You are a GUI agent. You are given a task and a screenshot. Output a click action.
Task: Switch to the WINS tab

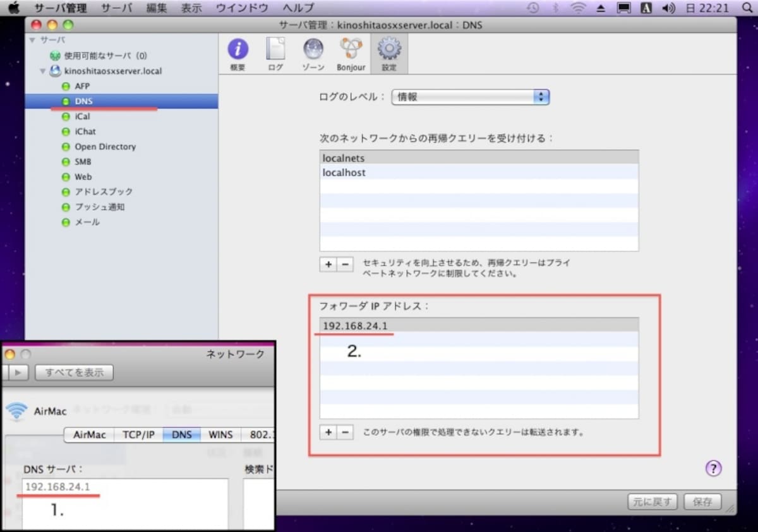pyautogui.click(x=220, y=435)
